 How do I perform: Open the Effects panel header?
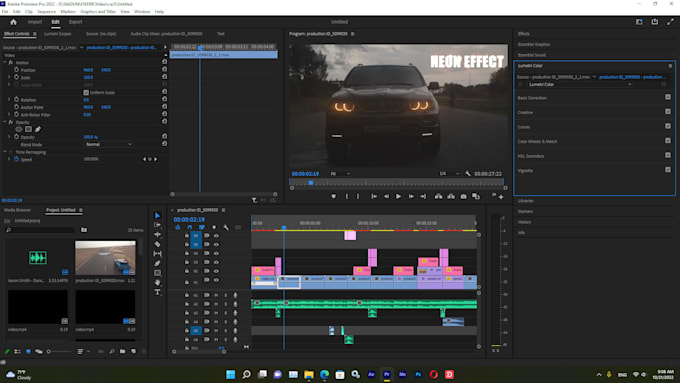coord(523,34)
